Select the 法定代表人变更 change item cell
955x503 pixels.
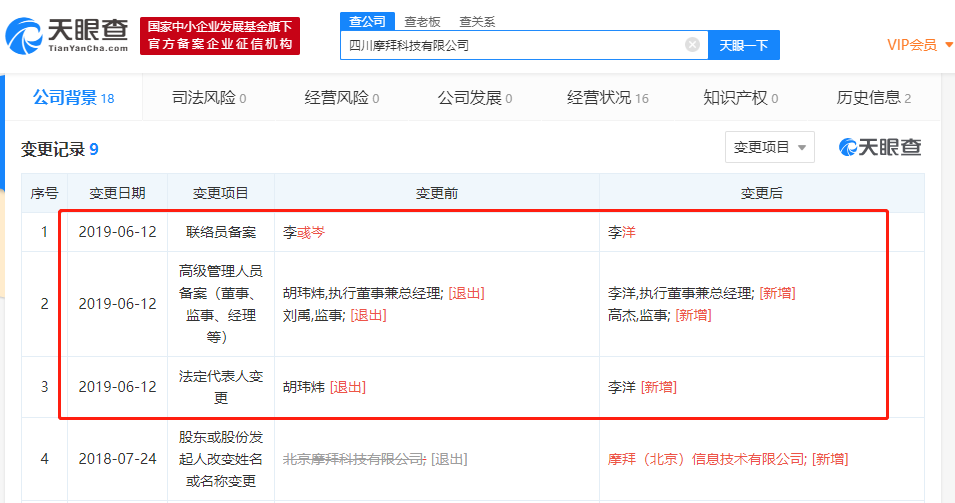tap(220, 387)
